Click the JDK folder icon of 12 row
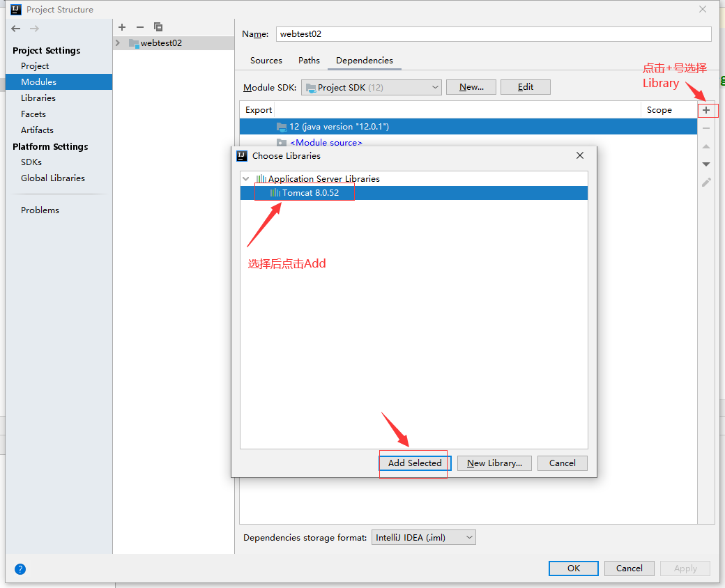Viewport: 725px width, 588px height. tap(282, 127)
